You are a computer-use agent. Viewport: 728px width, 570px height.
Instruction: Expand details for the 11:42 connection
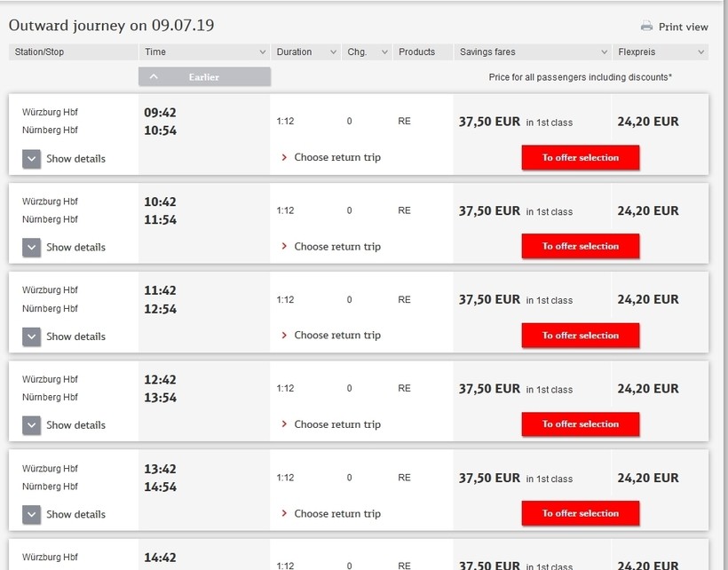[32, 336]
